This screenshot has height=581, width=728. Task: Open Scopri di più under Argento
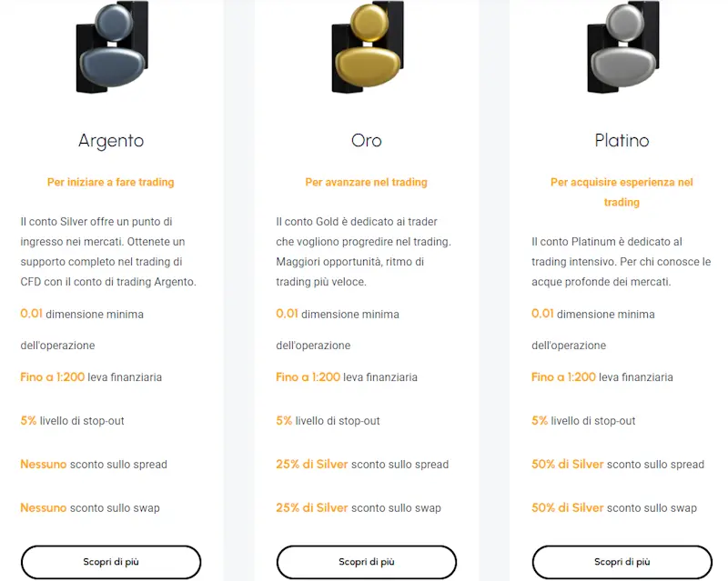click(111, 562)
